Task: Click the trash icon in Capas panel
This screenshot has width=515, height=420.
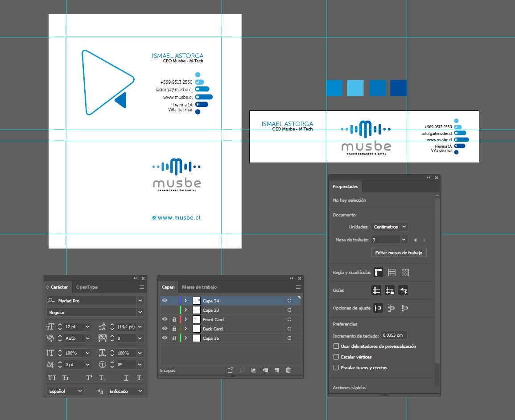Action: [x=288, y=370]
